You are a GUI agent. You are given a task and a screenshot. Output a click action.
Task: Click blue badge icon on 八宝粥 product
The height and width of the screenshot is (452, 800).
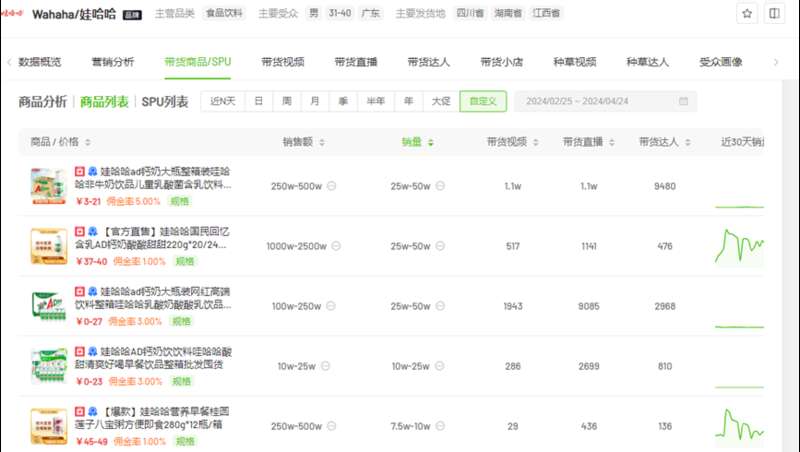[92, 411]
